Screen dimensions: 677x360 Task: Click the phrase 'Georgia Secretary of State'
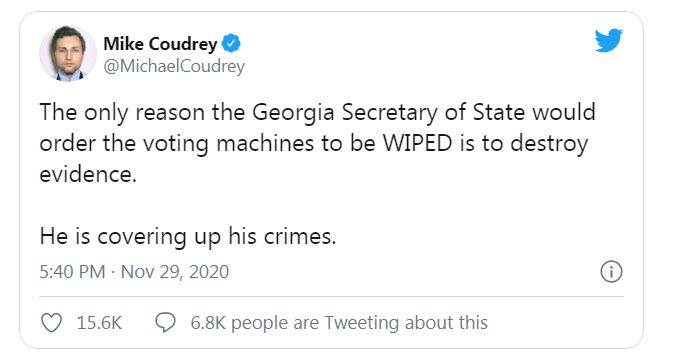click(x=388, y=112)
